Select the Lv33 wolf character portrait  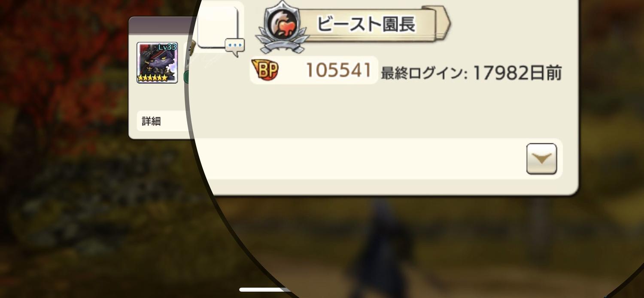tap(157, 63)
